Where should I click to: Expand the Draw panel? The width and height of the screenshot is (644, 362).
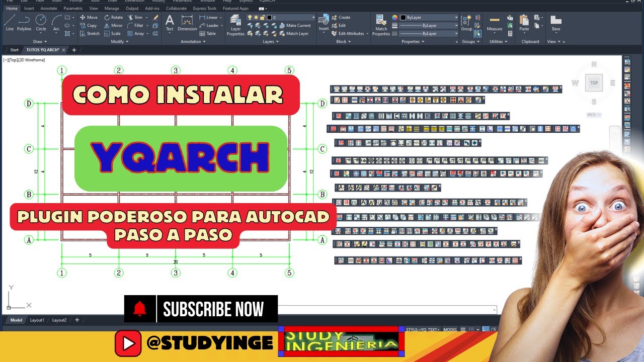[39, 42]
